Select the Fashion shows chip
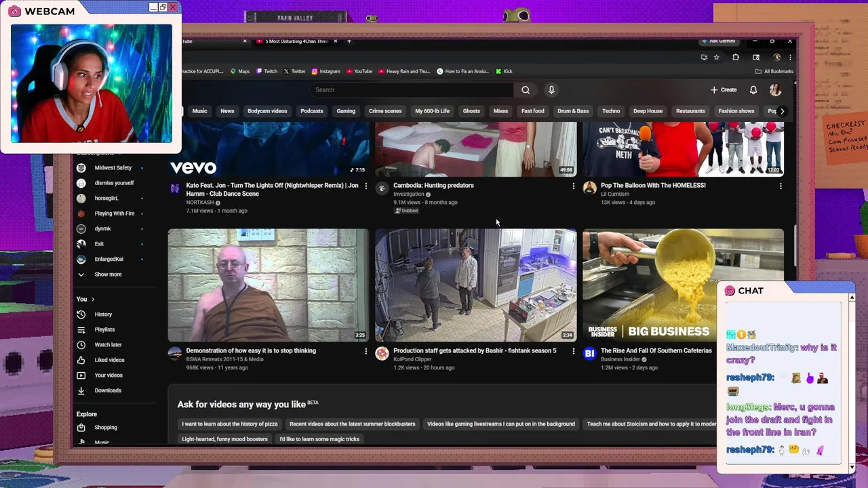The height and width of the screenshot is (488, 868). point(736,111)
